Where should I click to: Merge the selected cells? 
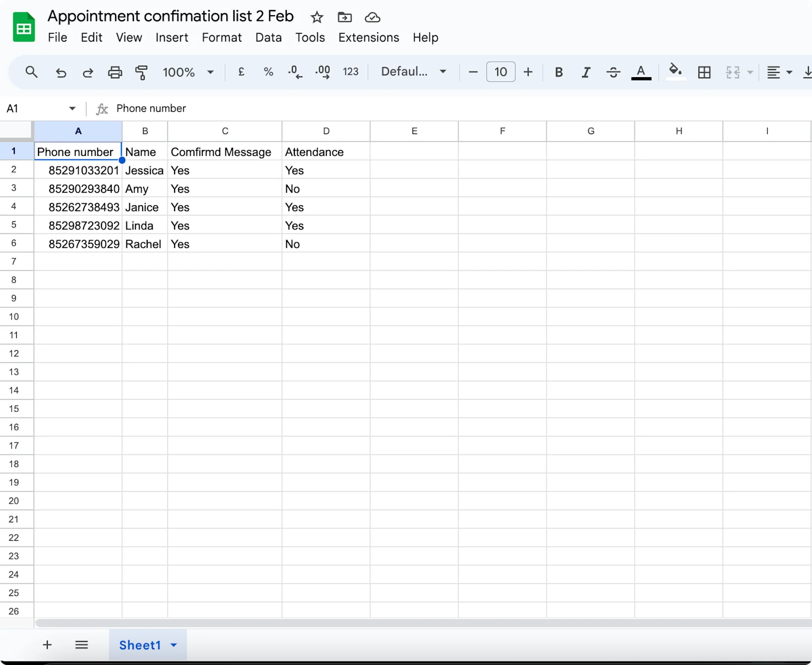pyautogui.click(x=732, y=72)
